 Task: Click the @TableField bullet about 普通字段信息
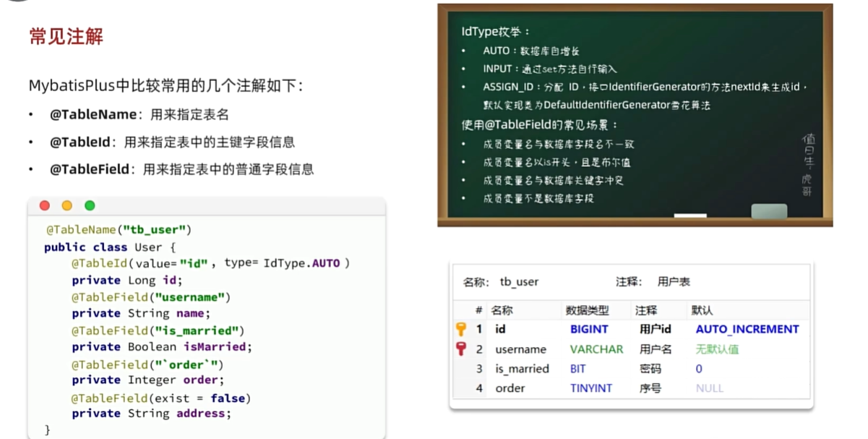[x=181, y=169]
